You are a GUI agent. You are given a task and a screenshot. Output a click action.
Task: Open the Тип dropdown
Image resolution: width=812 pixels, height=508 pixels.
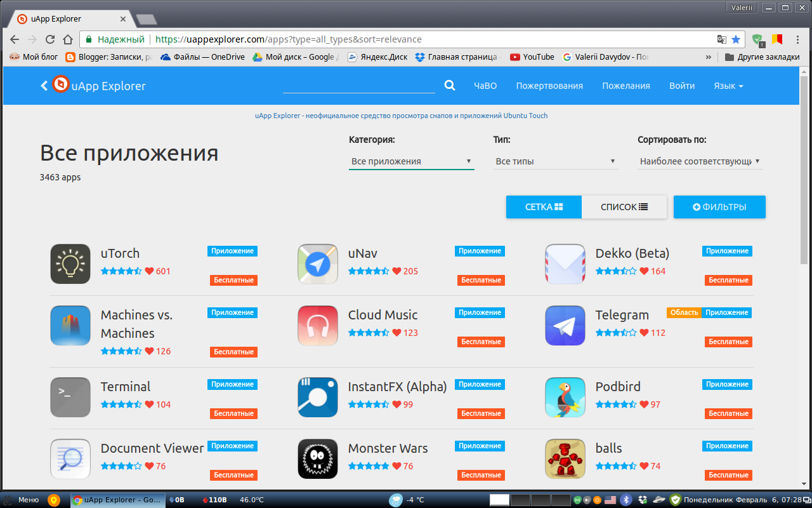(x=556, y=161)
